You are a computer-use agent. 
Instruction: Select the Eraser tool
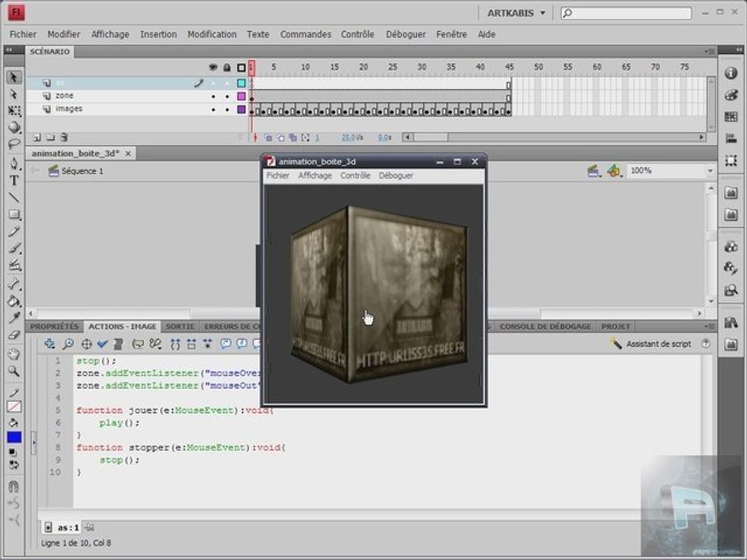[14, 334]
